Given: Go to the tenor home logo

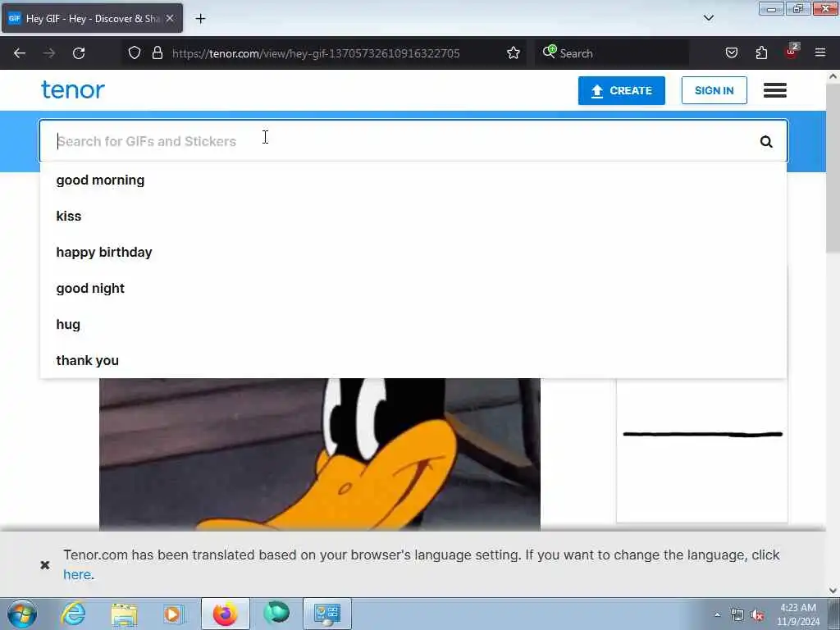Looking at the screenshot, I should [x=73, y=89].
